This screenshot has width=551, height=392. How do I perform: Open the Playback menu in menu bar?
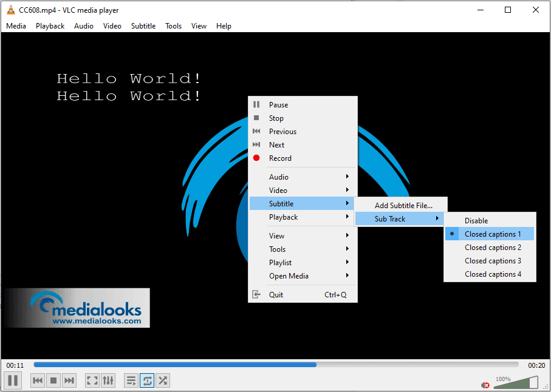[x=50, y=26]
